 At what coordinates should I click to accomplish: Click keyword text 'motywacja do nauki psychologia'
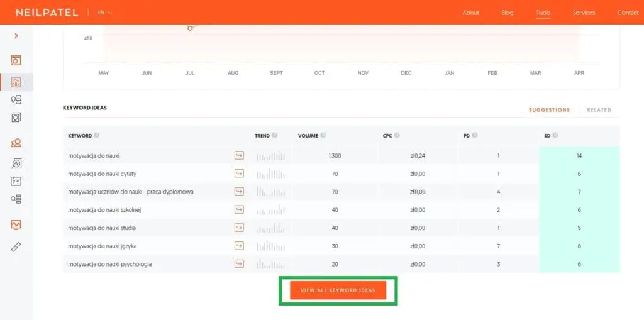[109, 264]
